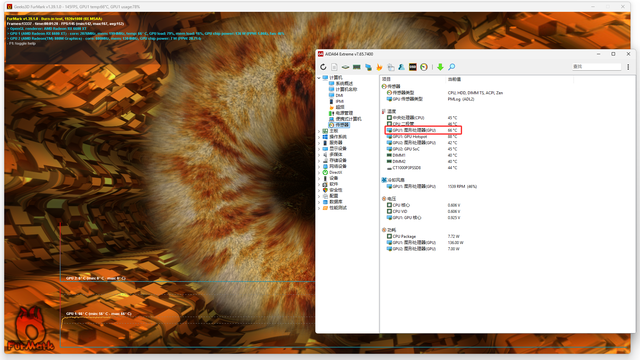Select the GPU1: GPU Hotspot temperature row
The width and height of the screenshot is (640, 360).
tap(422, 136)
